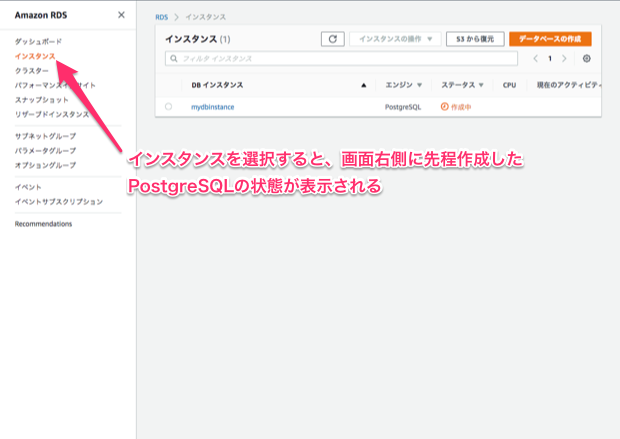620x439 pixels.
Task: Focus the フィルタ インスタンス search field
Action: click(x=341, y=59)
